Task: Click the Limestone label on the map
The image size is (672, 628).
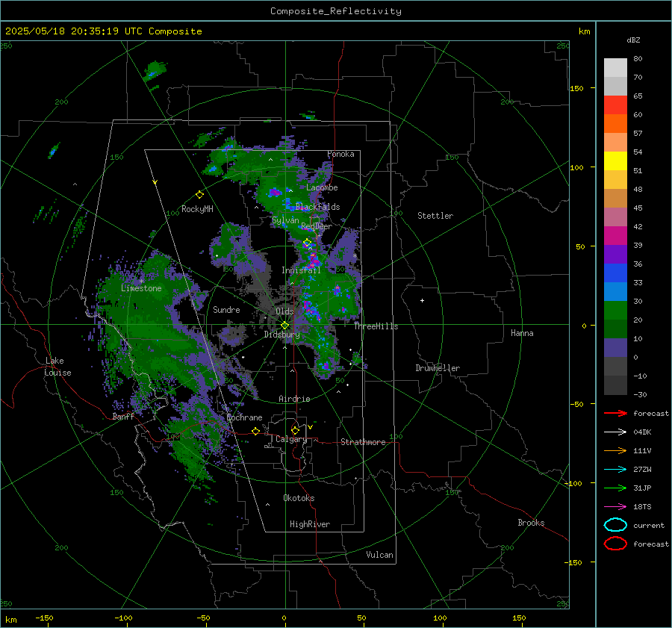Action: pos(141,288)
